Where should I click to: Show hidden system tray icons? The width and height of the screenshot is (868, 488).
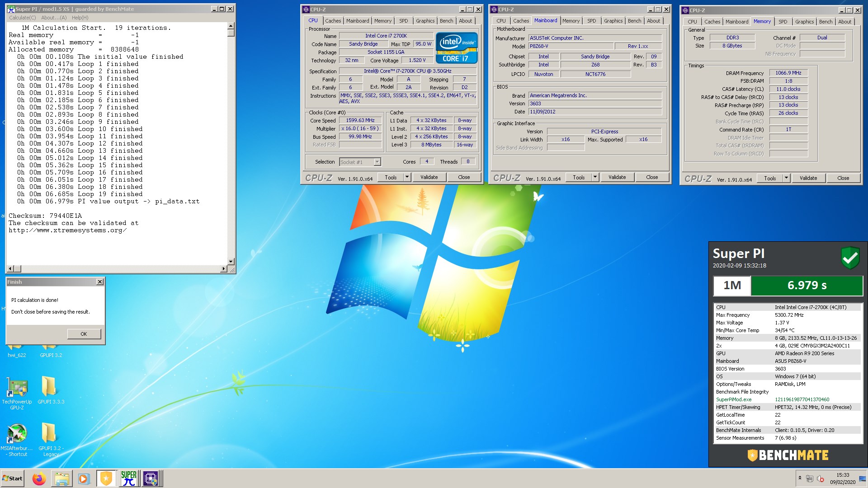point(800,478)
